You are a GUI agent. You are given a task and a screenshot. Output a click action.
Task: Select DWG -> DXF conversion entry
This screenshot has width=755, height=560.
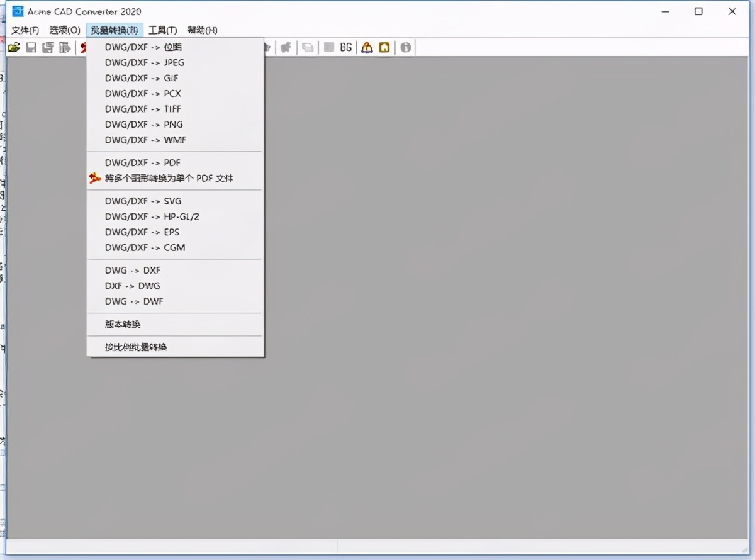pyautogui.click(x=133, y=271)
